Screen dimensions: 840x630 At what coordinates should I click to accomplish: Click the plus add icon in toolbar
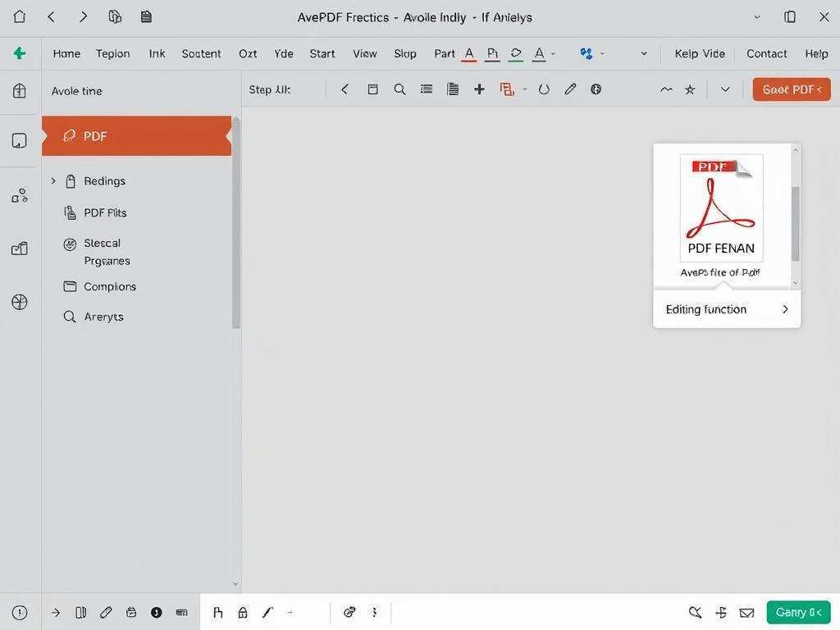(479, 89)
